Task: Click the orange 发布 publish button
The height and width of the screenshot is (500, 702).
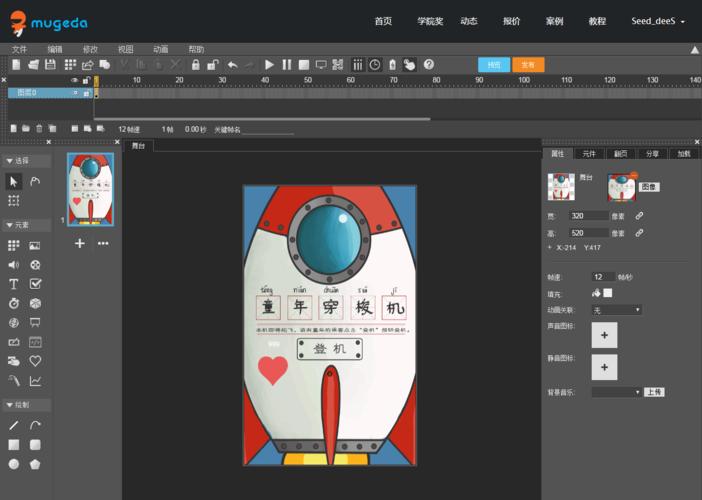Action: click(x=528, y=65)
